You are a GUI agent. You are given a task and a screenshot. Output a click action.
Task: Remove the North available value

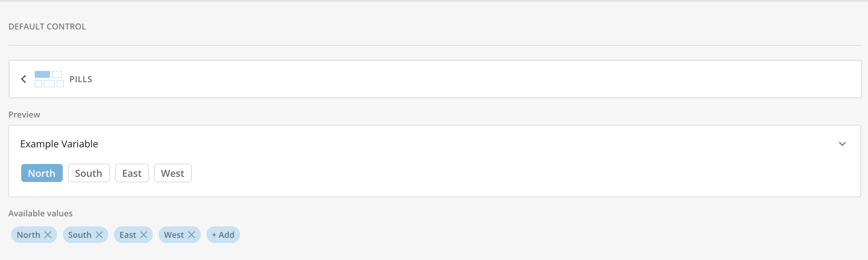[x=48, y=235]
